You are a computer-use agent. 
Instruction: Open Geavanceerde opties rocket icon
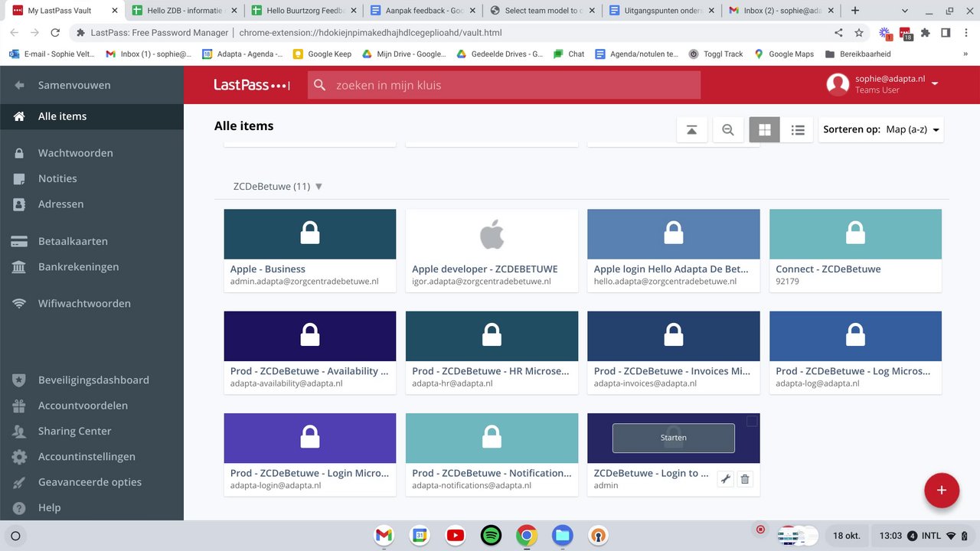pos(20,482)
